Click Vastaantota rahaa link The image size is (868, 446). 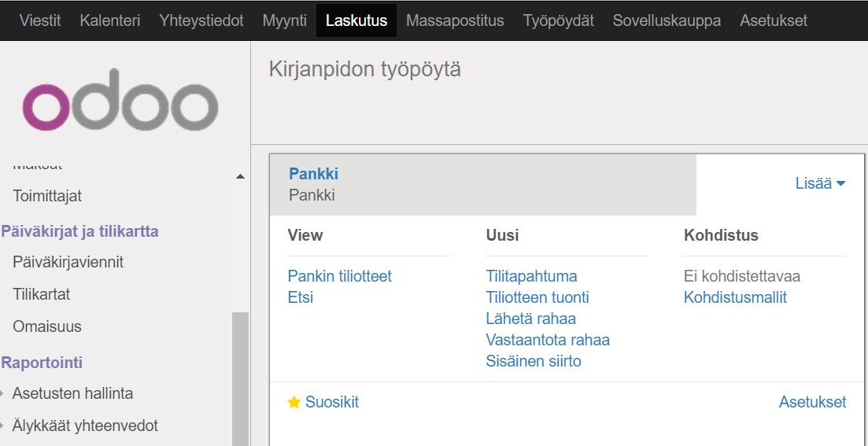click(548, 340)
